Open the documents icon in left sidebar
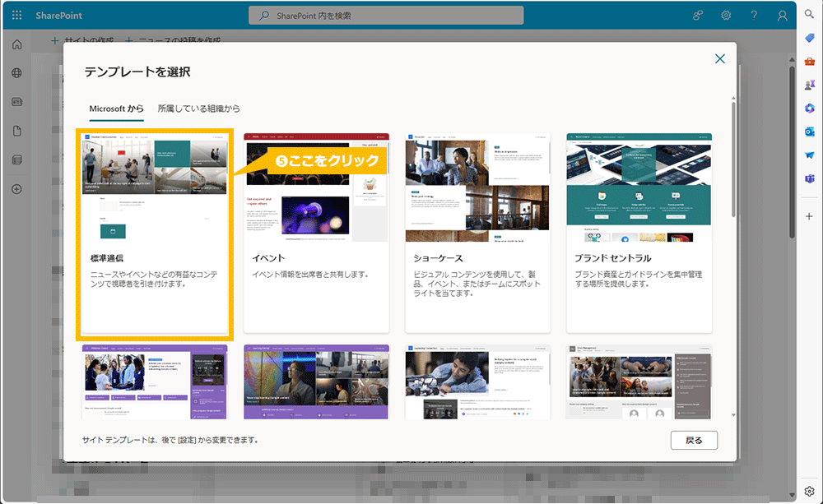Viewport: 823px width, 504px height. [16, 130]
